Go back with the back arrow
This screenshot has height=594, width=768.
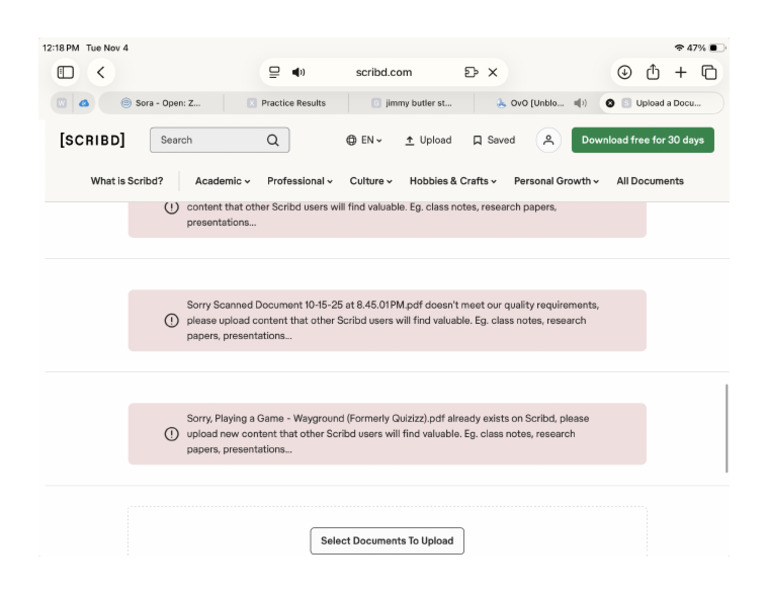pyautogui.click(x=101, y=72)
